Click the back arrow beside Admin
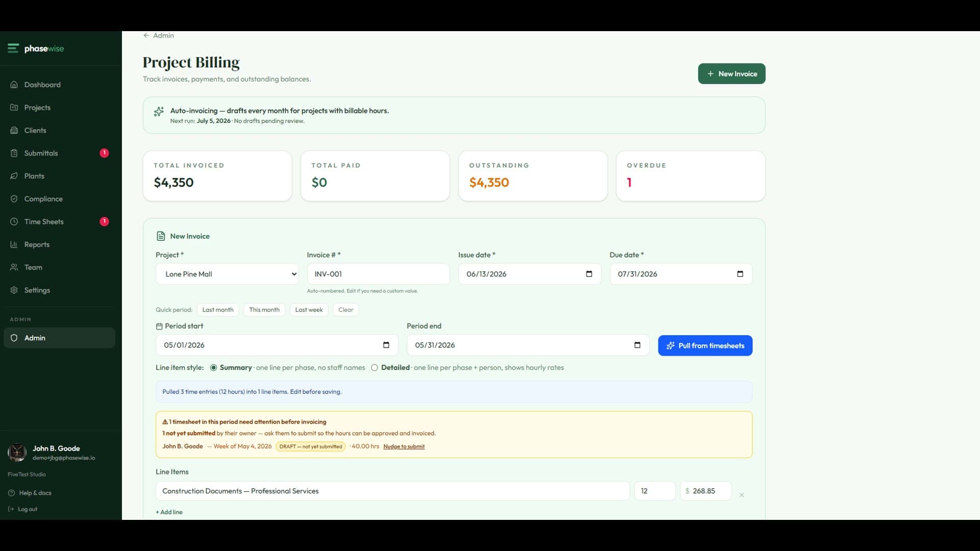The height and width of the screenshot is (551, 980). pyautogui.click(x=146, y=35)
